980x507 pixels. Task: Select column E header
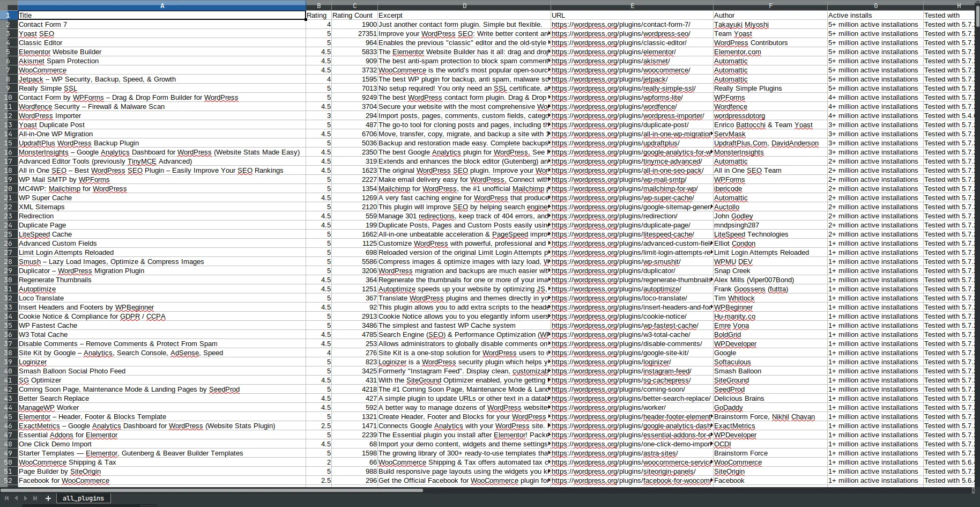(x=632, y=6)
